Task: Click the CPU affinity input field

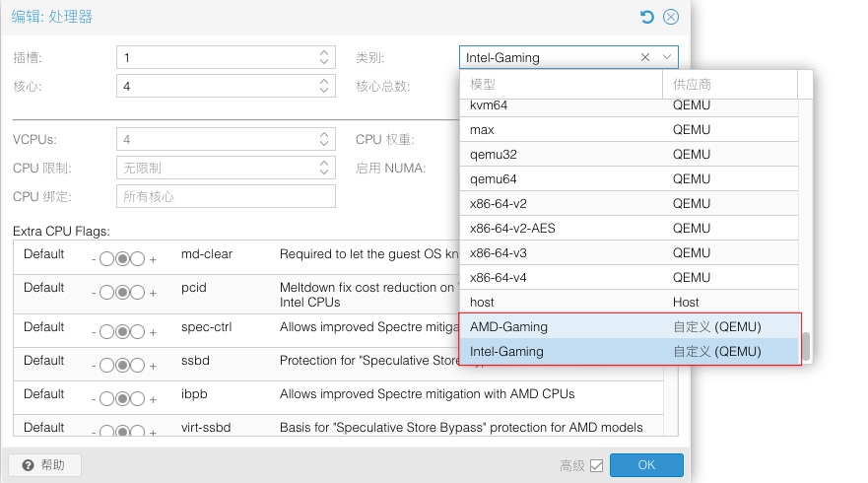Action: pos(226,196)
